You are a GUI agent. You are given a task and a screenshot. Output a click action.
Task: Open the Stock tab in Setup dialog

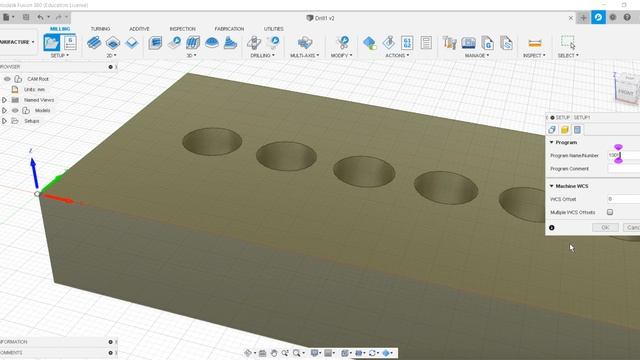[565, 130]
